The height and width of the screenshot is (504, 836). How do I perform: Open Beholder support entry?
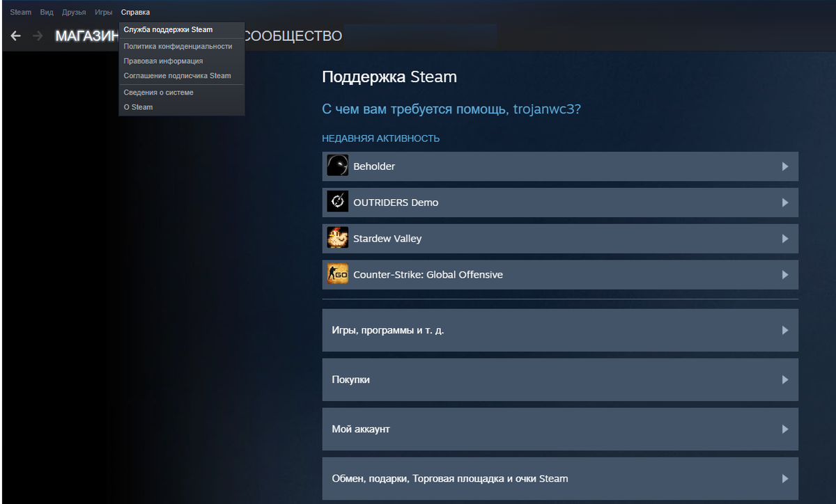[x=560, y=166]
